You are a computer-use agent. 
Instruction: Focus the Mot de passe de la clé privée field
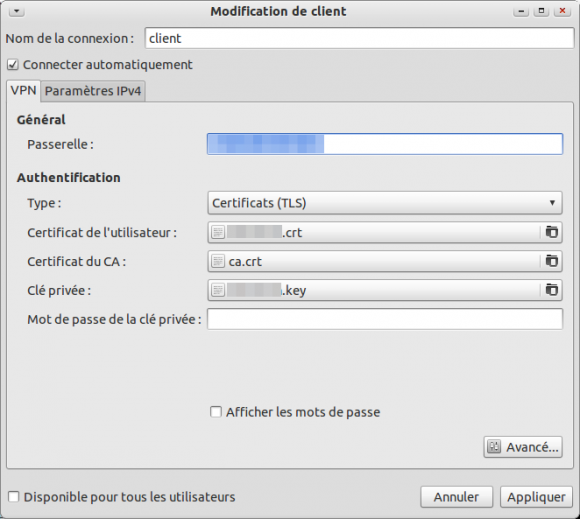(385, 319)
